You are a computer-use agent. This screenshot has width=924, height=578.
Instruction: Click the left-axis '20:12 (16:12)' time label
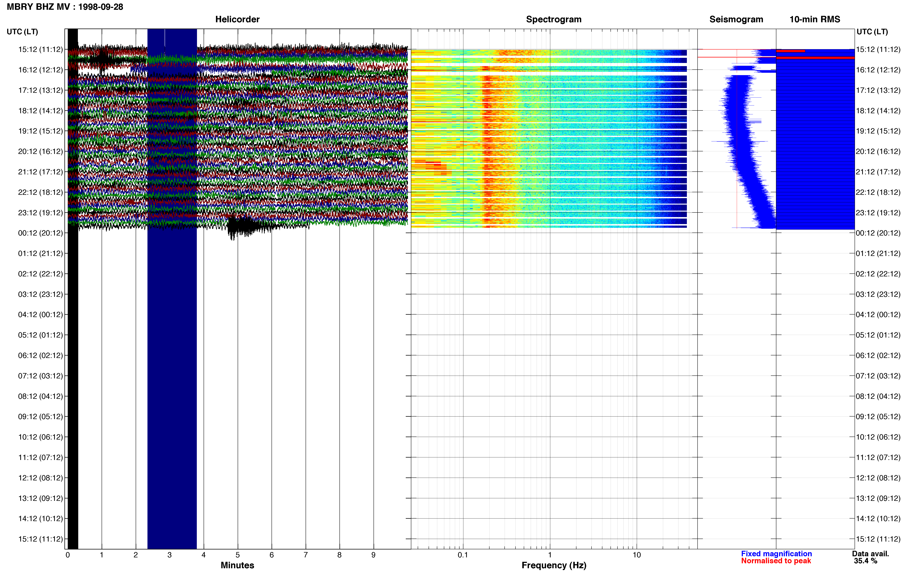click(41, 151)
